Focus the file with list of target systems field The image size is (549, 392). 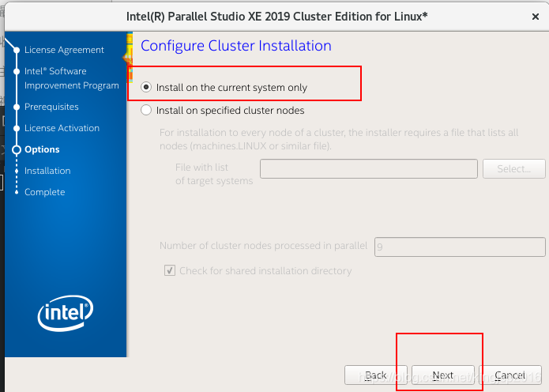(369, 169)
